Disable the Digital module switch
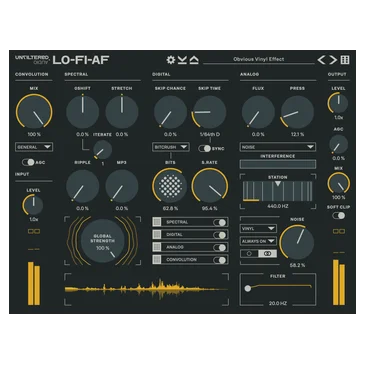Image resolution: width=365 pixels, height=365 pixels. click(220, 235)
